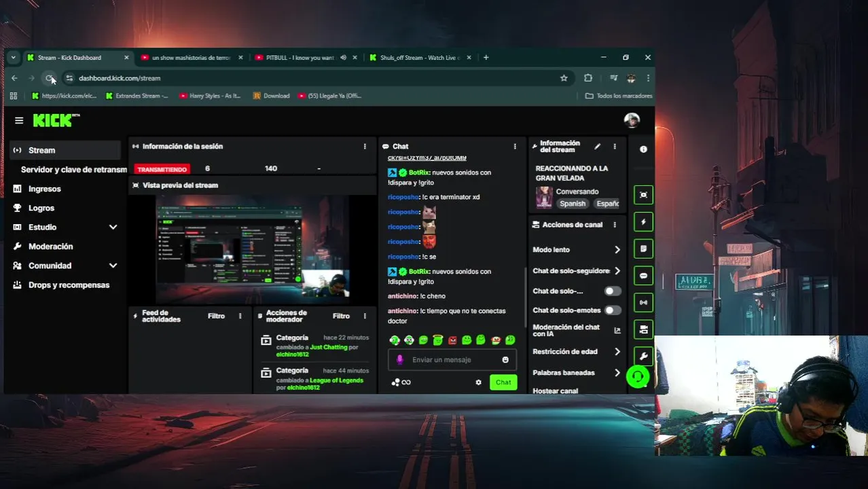868x489 pixels.
Task: Toggle the channel actions widget icon
Action: pyautogui.click(x=643, y=329)
